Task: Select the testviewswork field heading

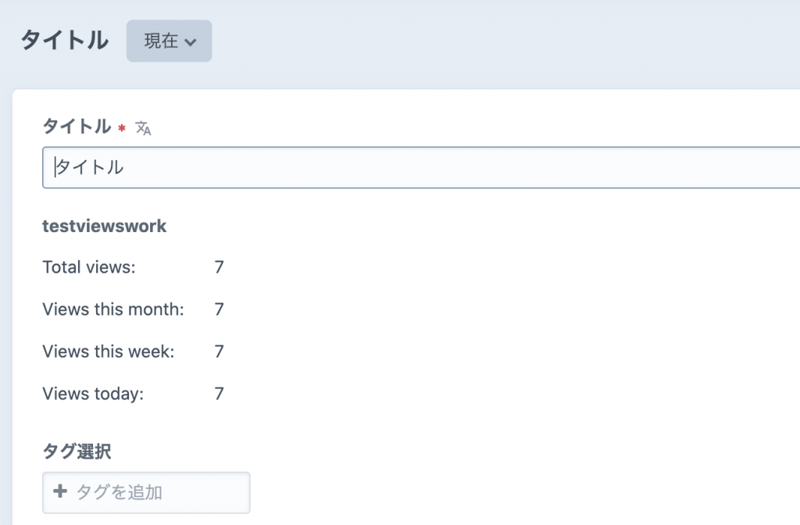Action: (104, 226)
